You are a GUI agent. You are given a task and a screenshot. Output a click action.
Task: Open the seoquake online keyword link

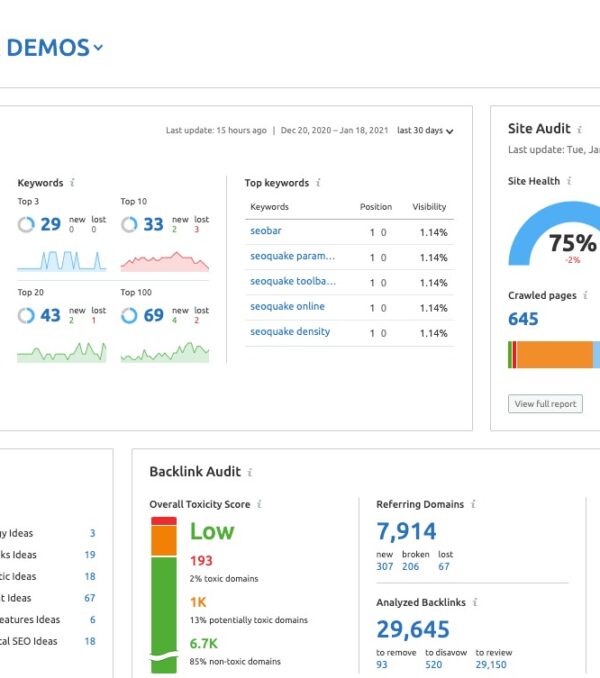[287, 307]
